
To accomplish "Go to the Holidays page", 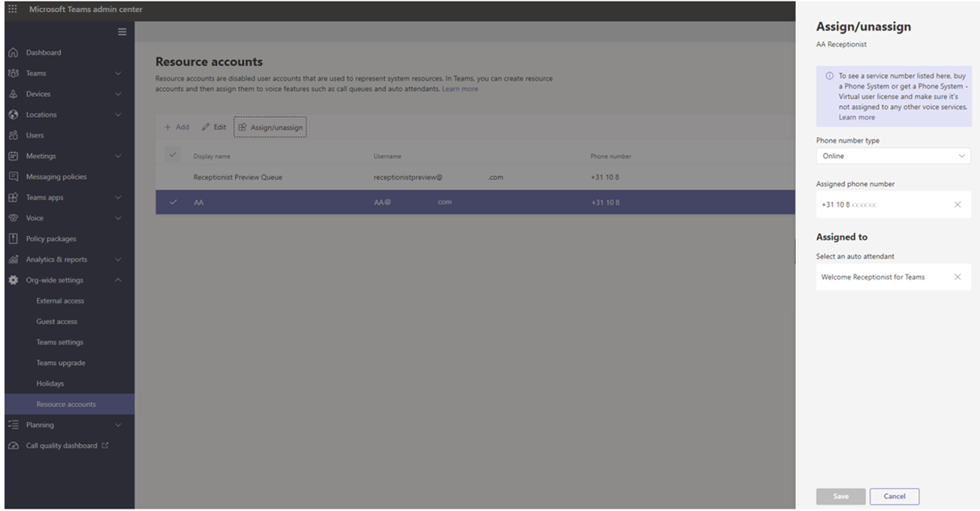I will (50, 383).
